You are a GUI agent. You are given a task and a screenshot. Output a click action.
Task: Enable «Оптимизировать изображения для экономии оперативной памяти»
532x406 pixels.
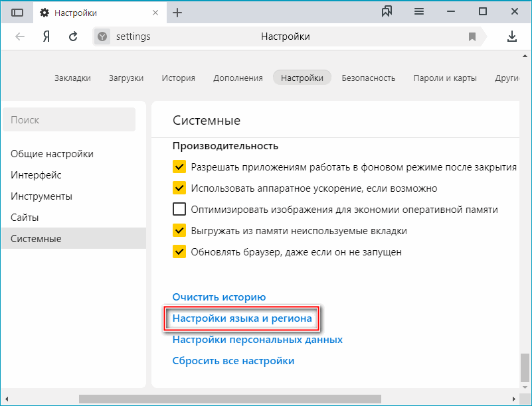coord(179,209)
